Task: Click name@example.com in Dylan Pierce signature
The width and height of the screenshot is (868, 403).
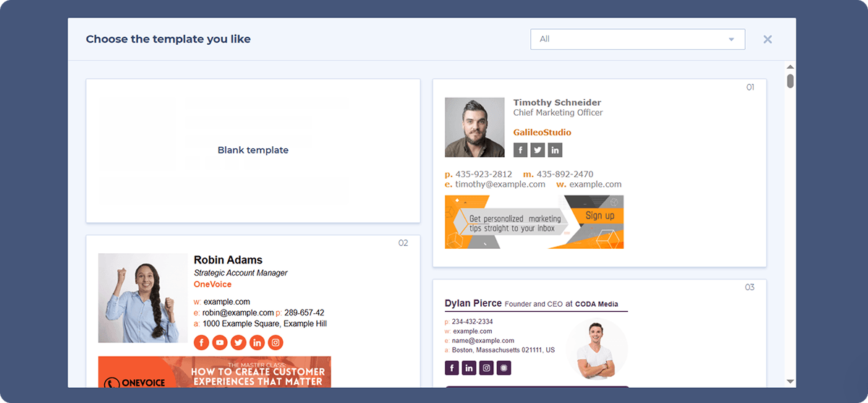Action: point(484,341)
